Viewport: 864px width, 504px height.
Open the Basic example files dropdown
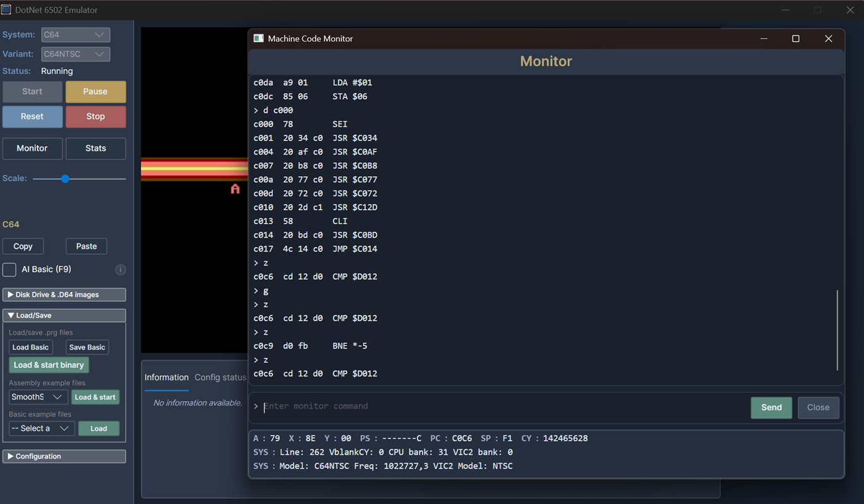point(42,428)
